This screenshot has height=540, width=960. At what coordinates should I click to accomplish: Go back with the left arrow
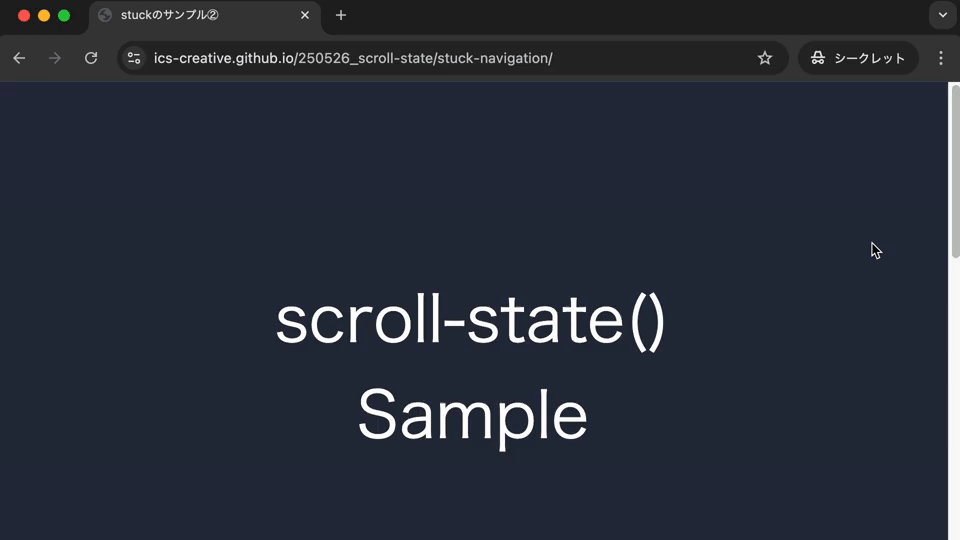coord(19,58)
